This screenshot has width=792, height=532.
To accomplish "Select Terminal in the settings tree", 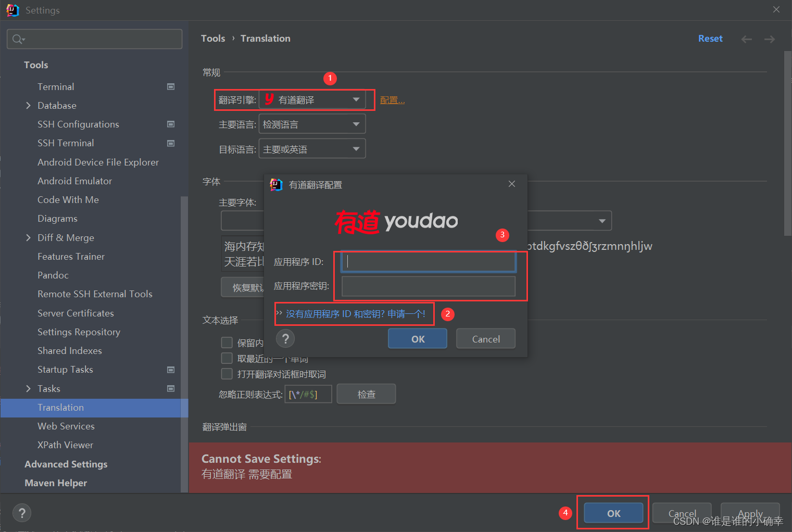I will click(56, 87).
